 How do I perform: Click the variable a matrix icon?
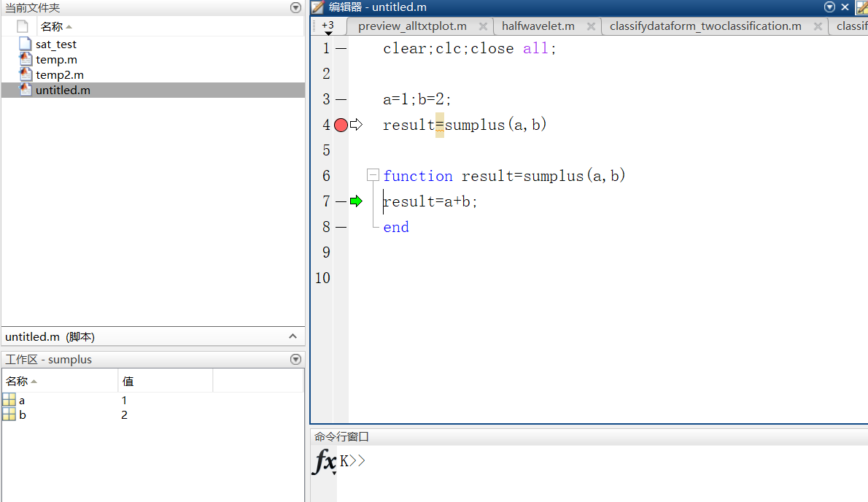click(9, 400)
